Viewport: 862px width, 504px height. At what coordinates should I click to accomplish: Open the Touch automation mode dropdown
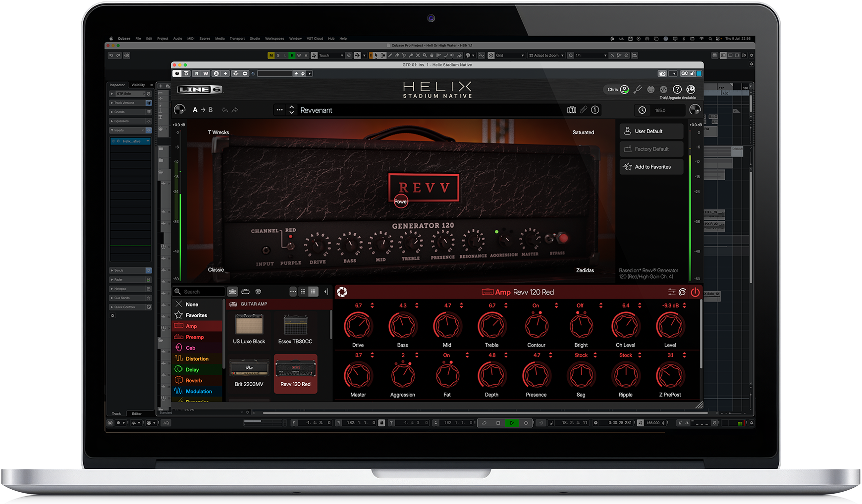click(x=331, y=55)
